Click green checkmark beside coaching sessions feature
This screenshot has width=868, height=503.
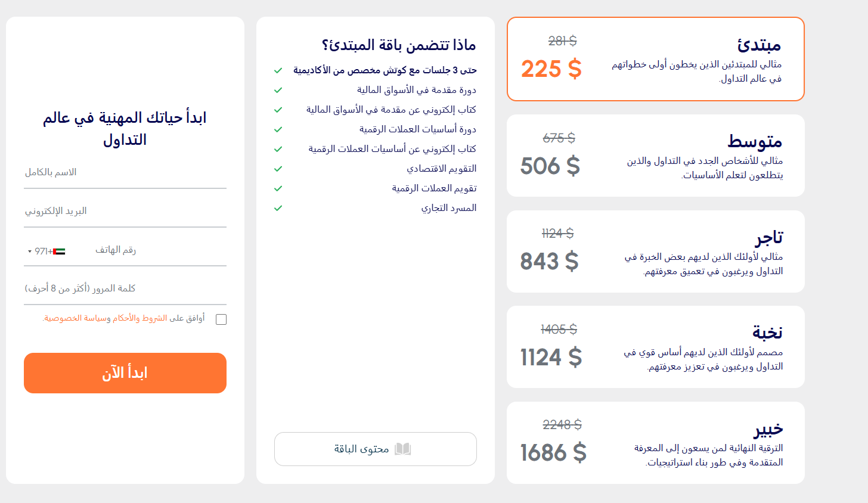coord(278,70)
